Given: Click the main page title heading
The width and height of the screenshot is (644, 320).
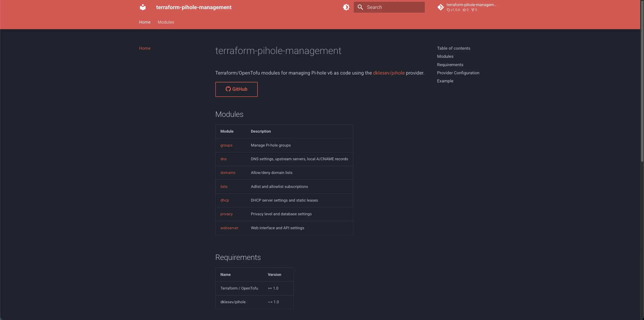Looking at the screenshot, I should pos(278,51).
